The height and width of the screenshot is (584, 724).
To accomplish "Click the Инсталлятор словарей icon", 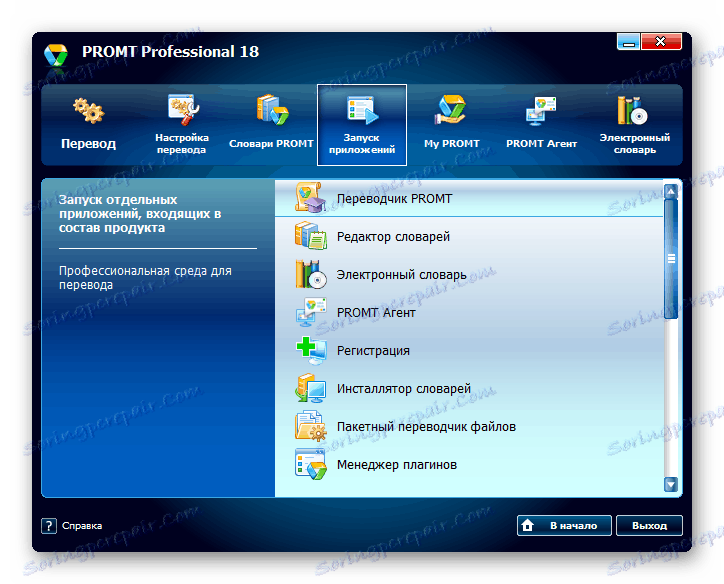I will [x=311, y=388].
